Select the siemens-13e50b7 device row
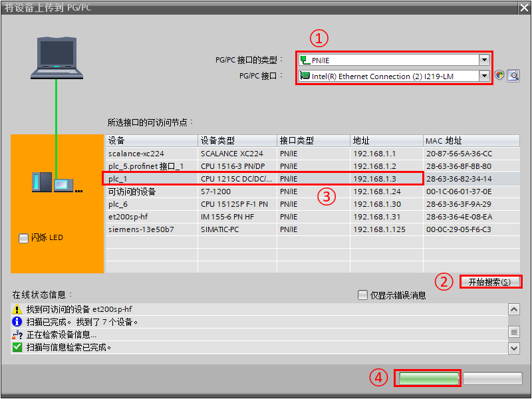The width and height of the screenshot is (532, 399). (313, 229)
